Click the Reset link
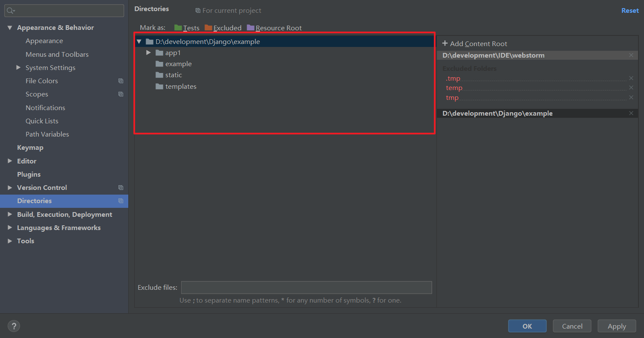Image resolution: width=644 pixels, height=338 pixels. coord(630,10)
